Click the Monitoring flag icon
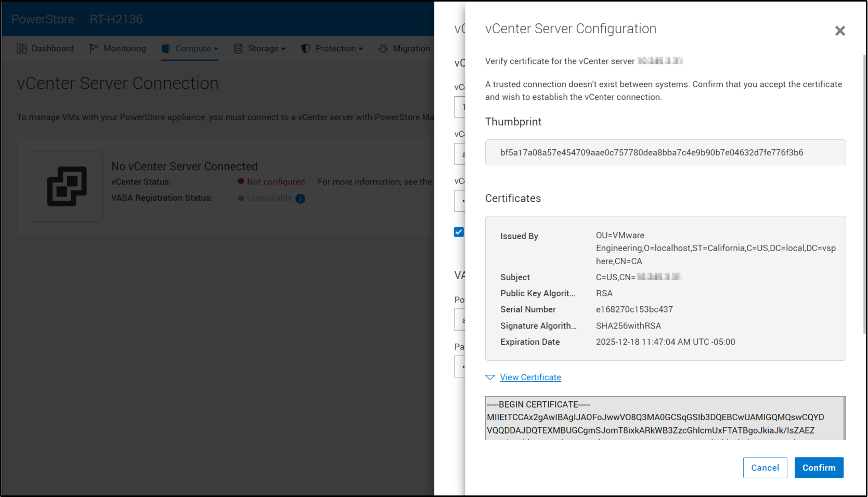The image size is (868, 497). pos(94,48)
